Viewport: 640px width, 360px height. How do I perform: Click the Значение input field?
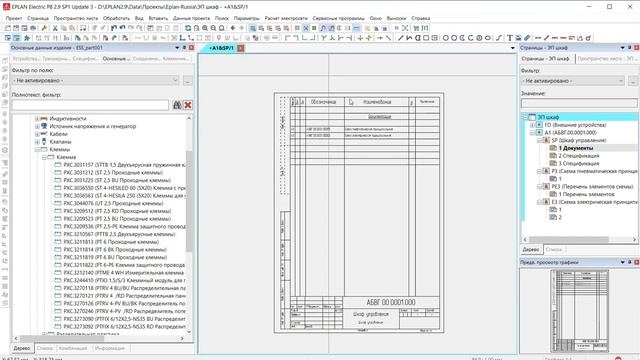tap(579, 103)
